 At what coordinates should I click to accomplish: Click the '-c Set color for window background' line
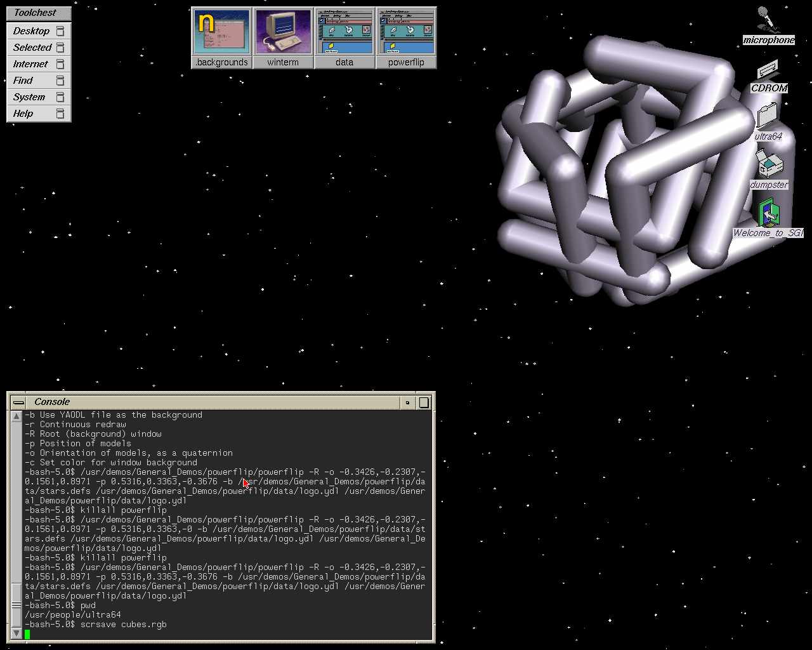[111, 463]
